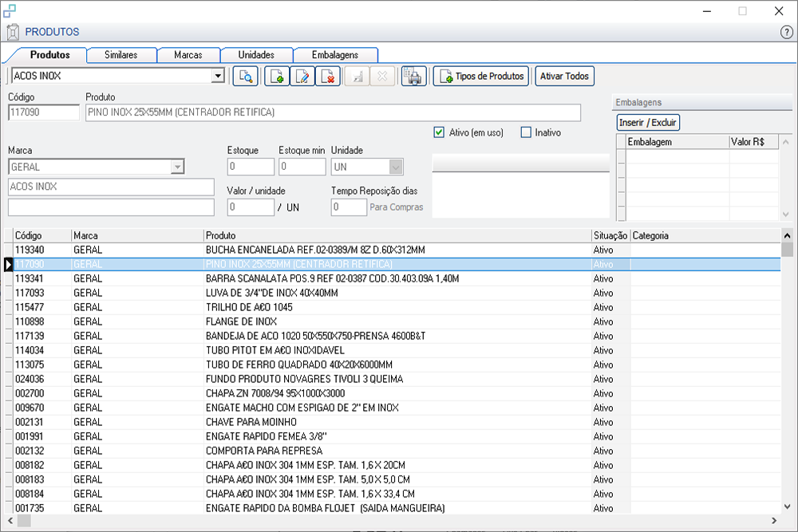
Task: Open the Unidade UN dropdown
Action: click(396, 167)
